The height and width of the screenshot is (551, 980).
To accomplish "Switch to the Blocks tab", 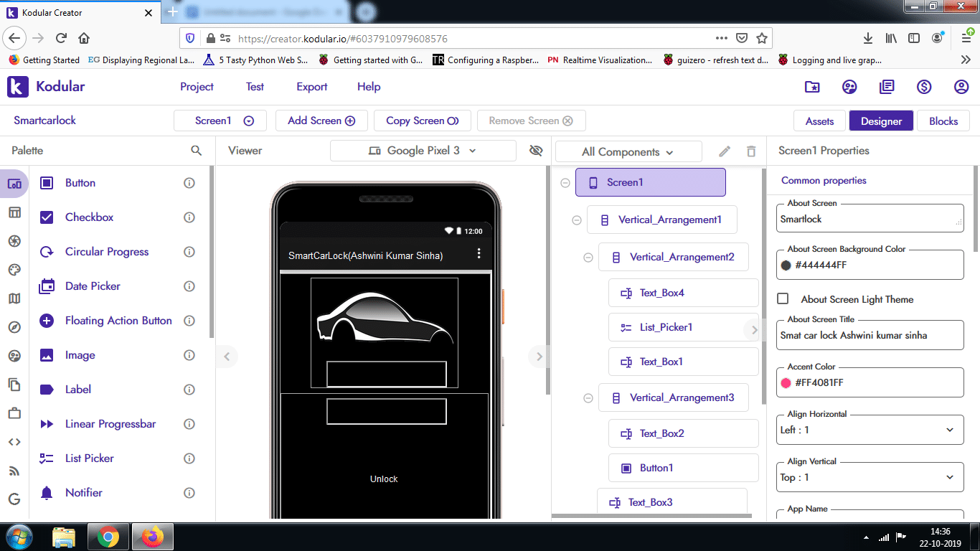I will coord(943,121).
